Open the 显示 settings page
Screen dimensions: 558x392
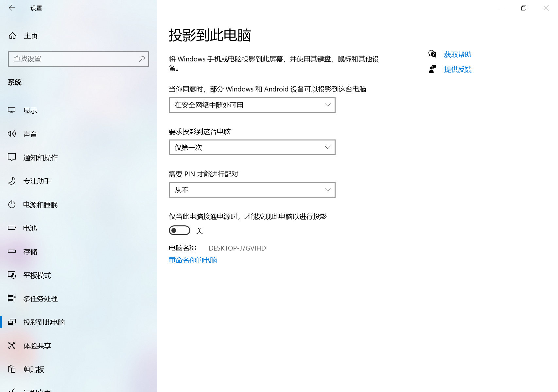click(30, 110)
